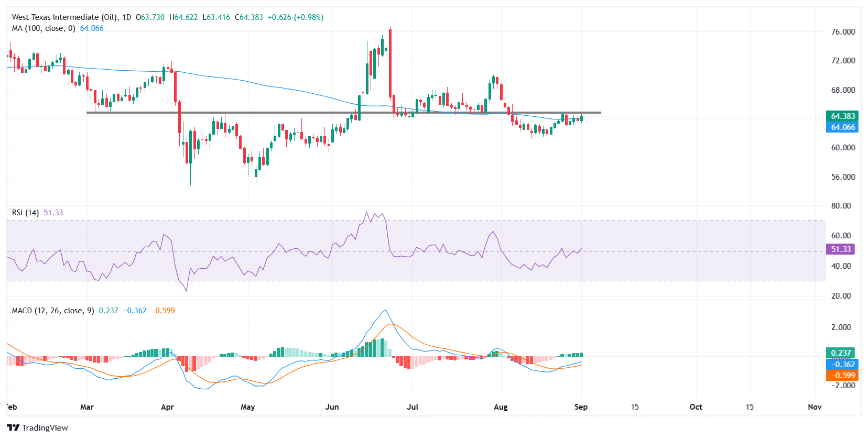This screenshot has width=868, height=439.
Task: Click the blue -0.362 MACD line tag
Action: tap(842, 365)
